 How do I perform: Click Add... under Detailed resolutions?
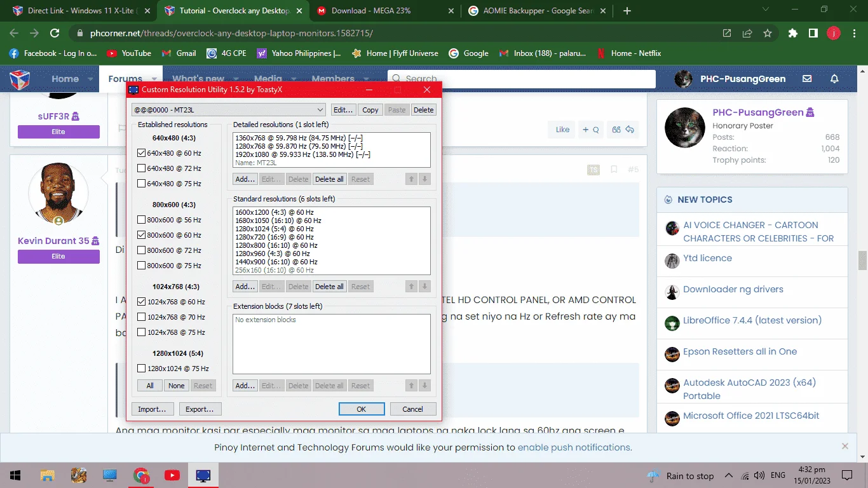tap(245, 179)
